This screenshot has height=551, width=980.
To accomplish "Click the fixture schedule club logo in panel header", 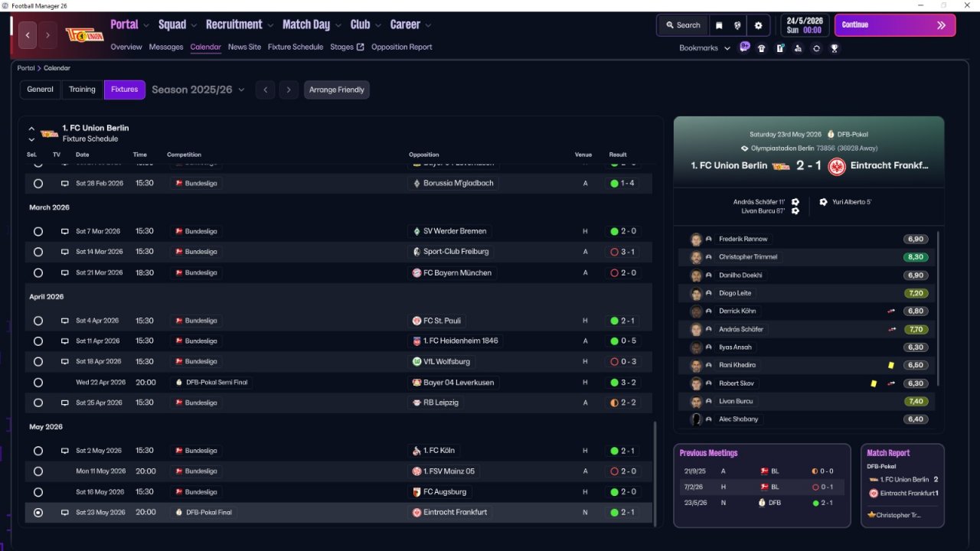I will 49,134.
